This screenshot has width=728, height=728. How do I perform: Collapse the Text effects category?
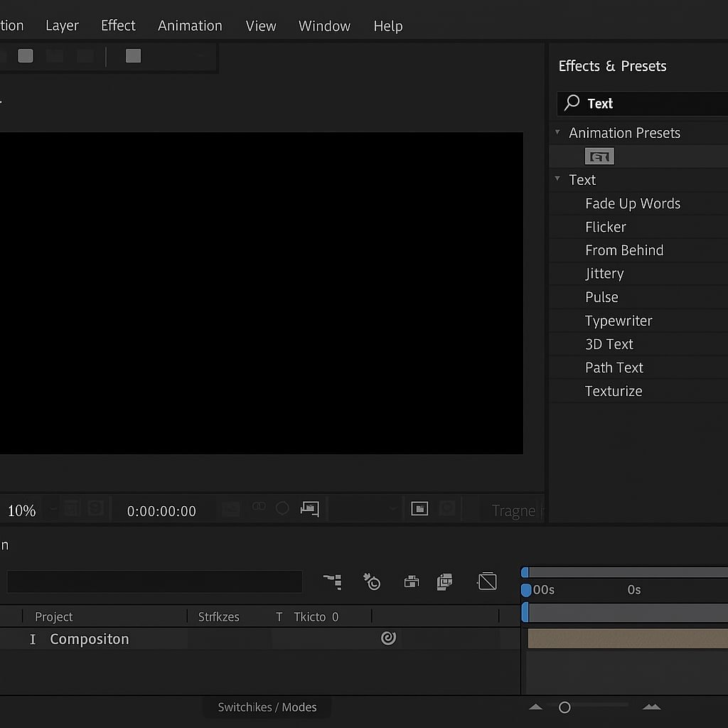point(557,179)
